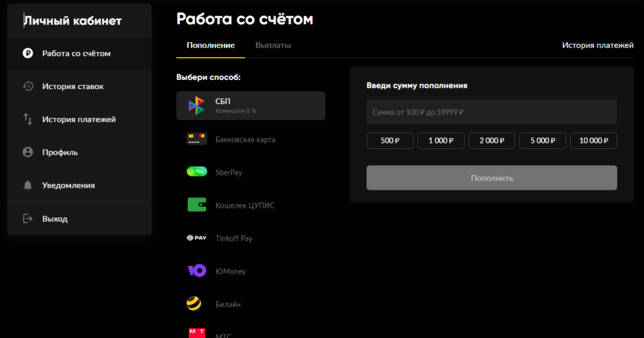Click the purple ЮMoney logo
Viewport: 644px width, 338px height.
pyautogui.click(x=197, y=271)
